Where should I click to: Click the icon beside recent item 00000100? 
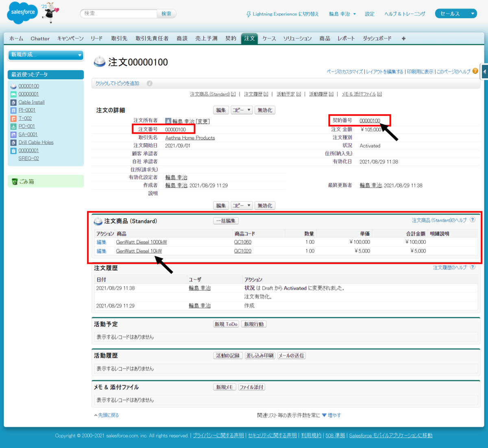coord(13,86)
